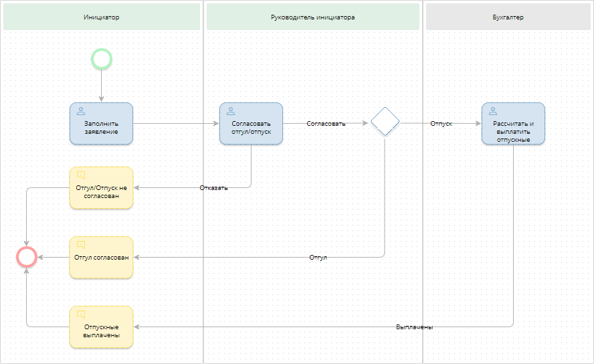Image resolution: width=594 pixels, height=364 pixels.
Task: Select the Заполнить заявление task
Action: pyautogui.click(x=102, y=128)
